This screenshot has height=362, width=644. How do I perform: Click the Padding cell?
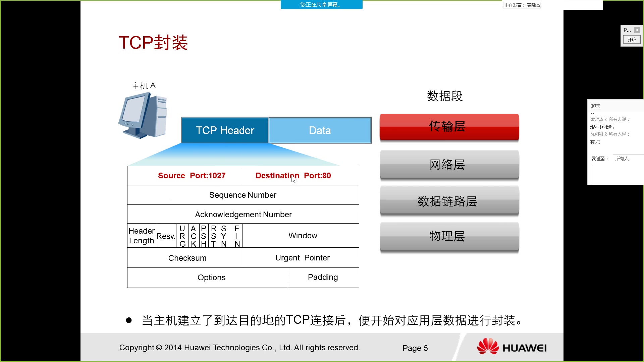323,278
